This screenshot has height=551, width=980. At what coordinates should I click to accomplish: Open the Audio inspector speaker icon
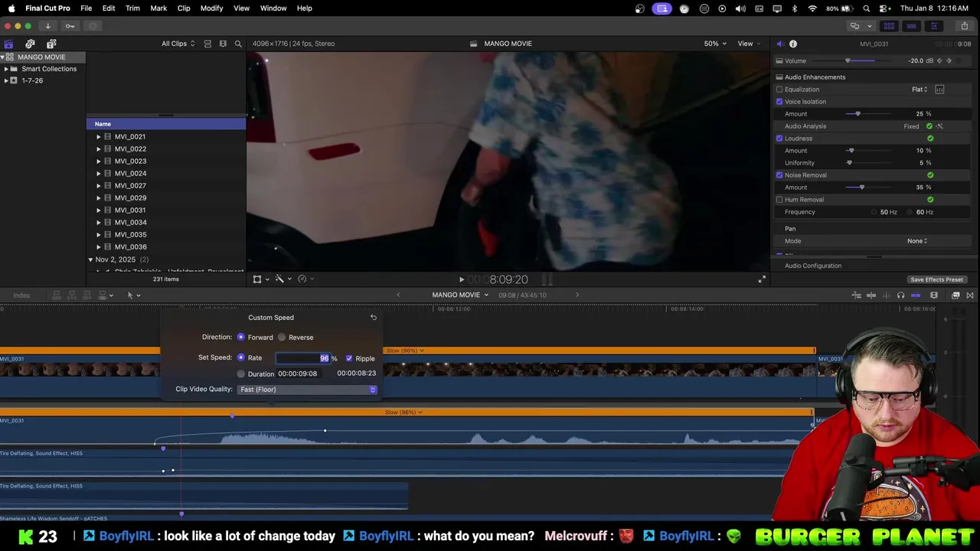click(x=779, y=44)
